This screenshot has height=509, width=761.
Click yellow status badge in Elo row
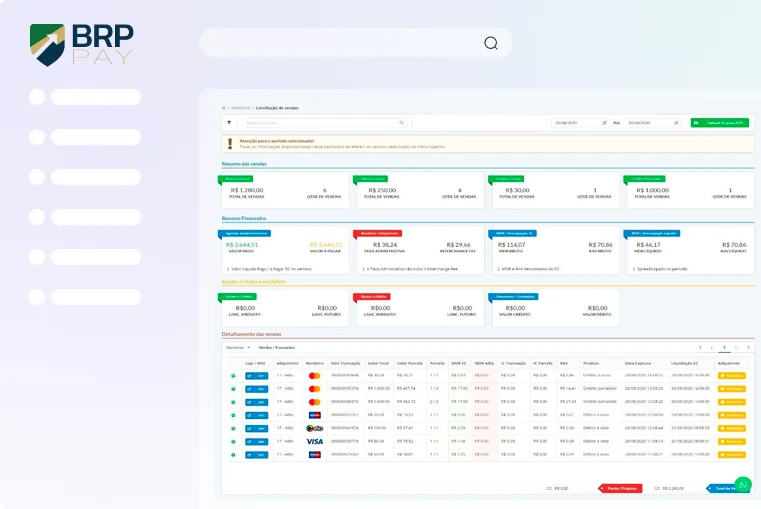point(731,428)
